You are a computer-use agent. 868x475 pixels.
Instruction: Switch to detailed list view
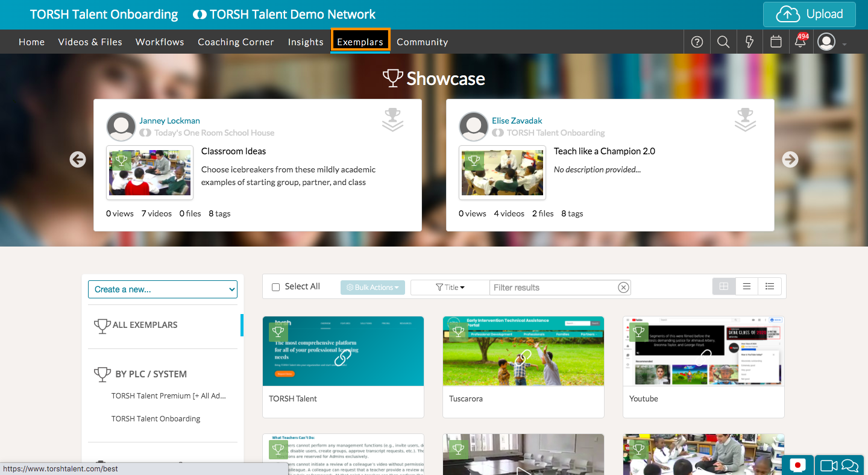pyautogui.click(x=770, y=286)
